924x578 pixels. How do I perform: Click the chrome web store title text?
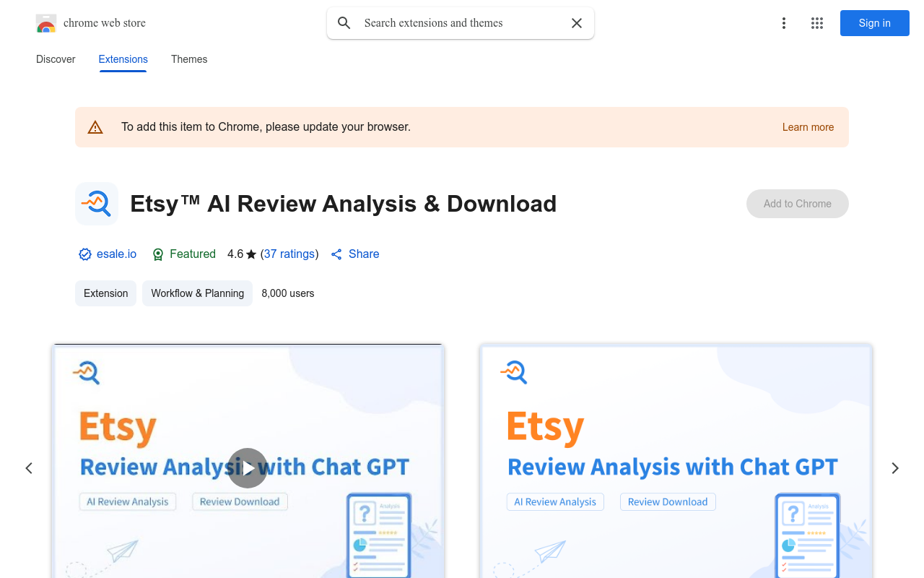[105, 23]
